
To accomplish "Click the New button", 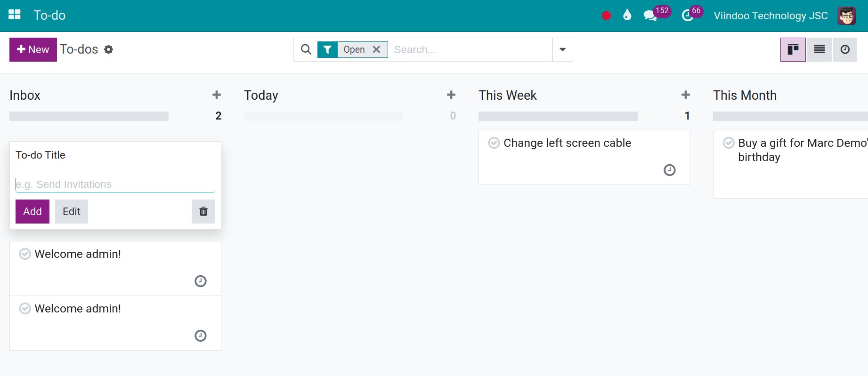I will (33, 49).
